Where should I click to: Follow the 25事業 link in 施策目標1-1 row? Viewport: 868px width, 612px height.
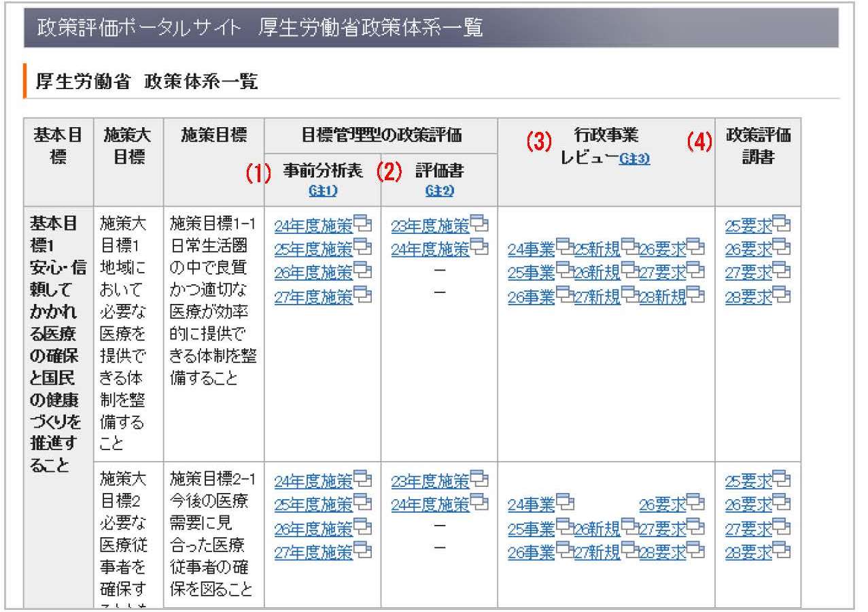tap(532, 273)
